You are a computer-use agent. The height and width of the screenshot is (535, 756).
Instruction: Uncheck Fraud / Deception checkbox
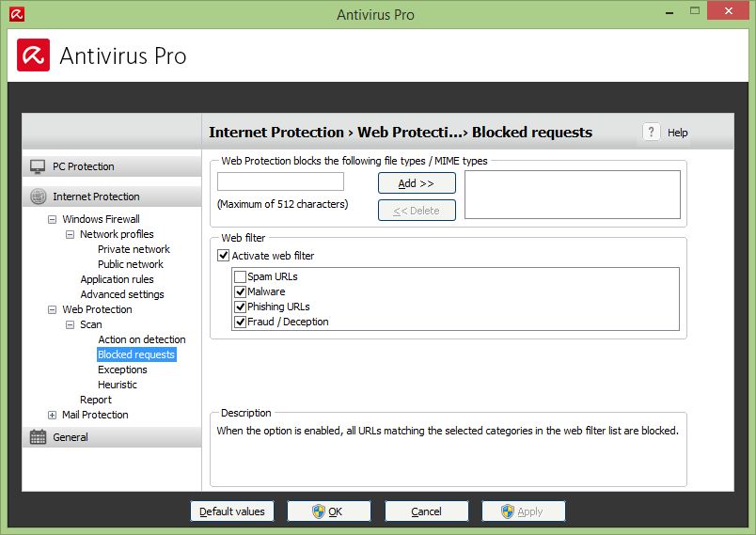pyautogui.click(x=240, y=322)
